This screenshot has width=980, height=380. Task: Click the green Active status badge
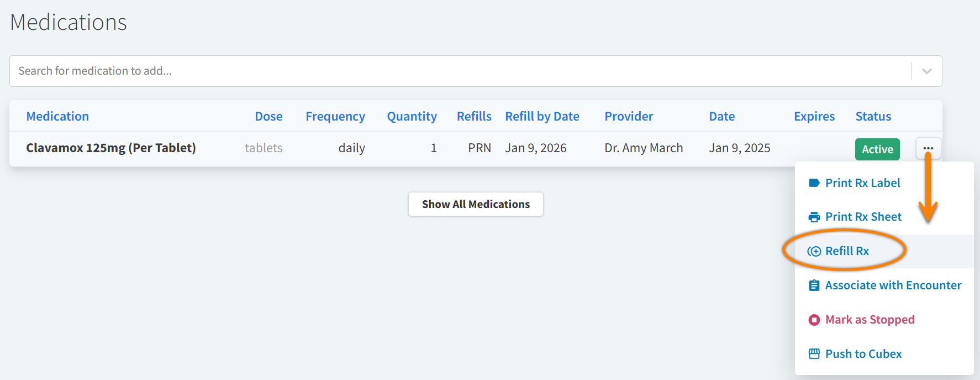(x=877, y=149)
